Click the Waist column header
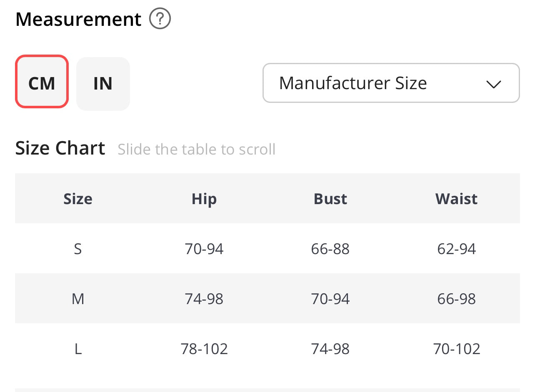This screenshot has width=535, height=392. 456,199
